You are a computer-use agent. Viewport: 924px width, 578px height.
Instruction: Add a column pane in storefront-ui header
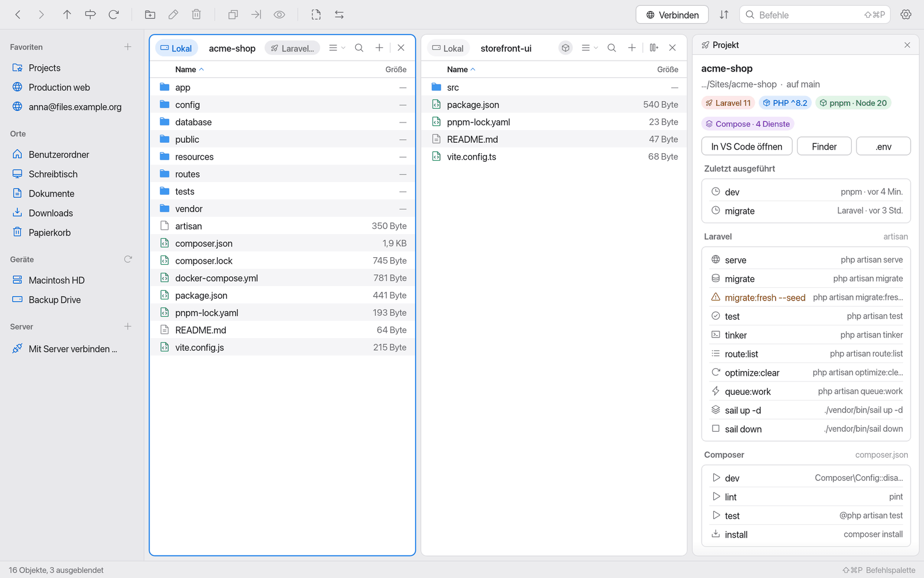click(x=654, y=48)
